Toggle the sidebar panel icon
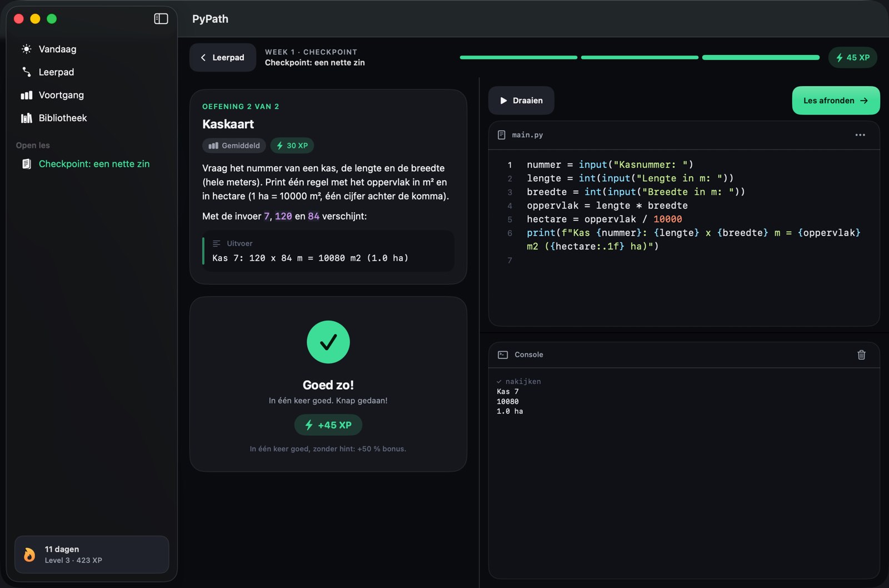This screenshot has height=588, width=889. [161, 19]
